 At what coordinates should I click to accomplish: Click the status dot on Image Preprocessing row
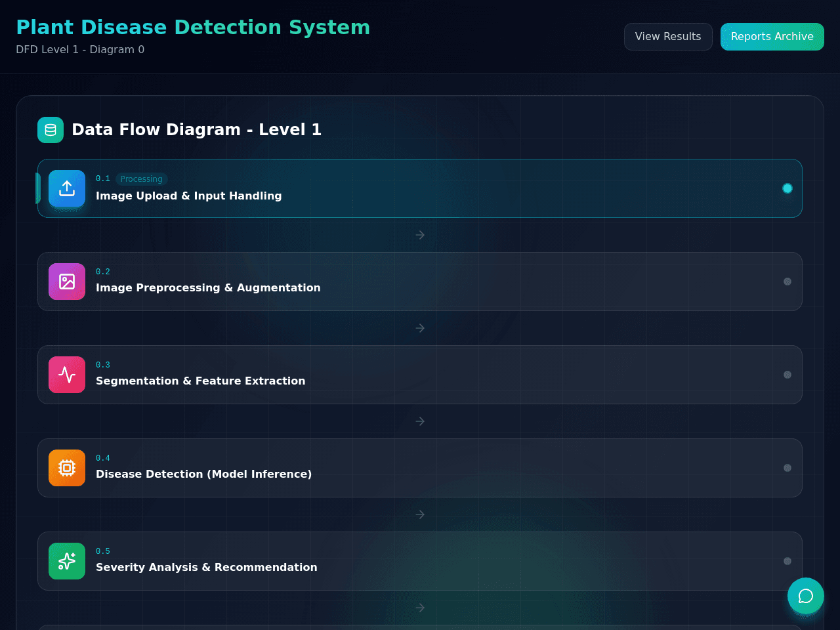click(787, 282)
